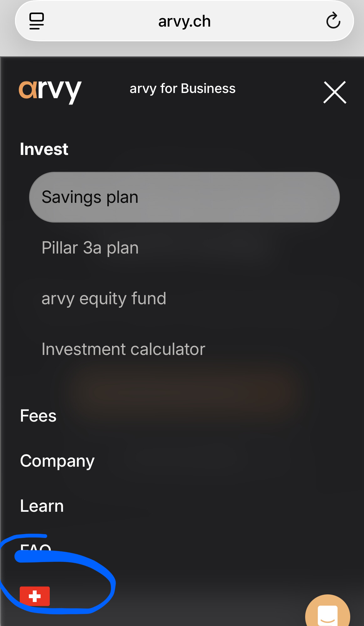Expand the Learn section
This screenshot has height=626, width=364.
pos(42,506)
